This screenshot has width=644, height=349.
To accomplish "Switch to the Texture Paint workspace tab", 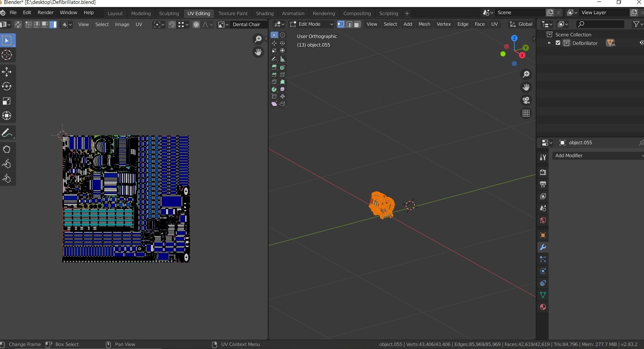I will 233,13.
